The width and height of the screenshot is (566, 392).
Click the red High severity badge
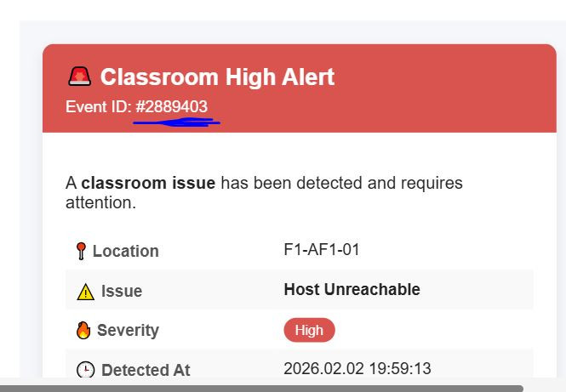click(x=309, y=330)
